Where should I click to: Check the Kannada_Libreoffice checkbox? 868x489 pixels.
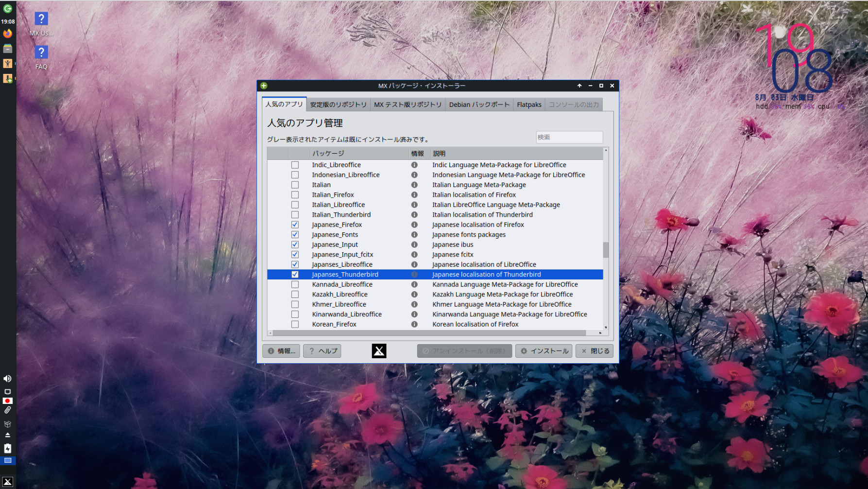click(295, 284)
